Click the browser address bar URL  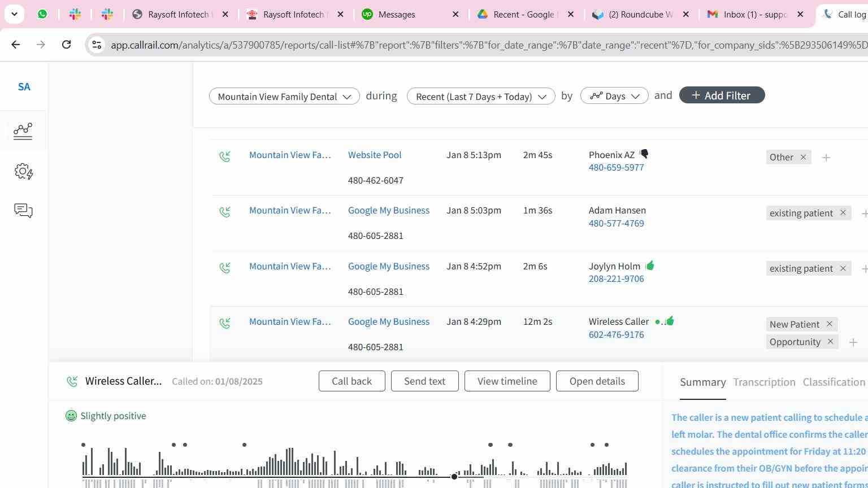tap(489, 45)
